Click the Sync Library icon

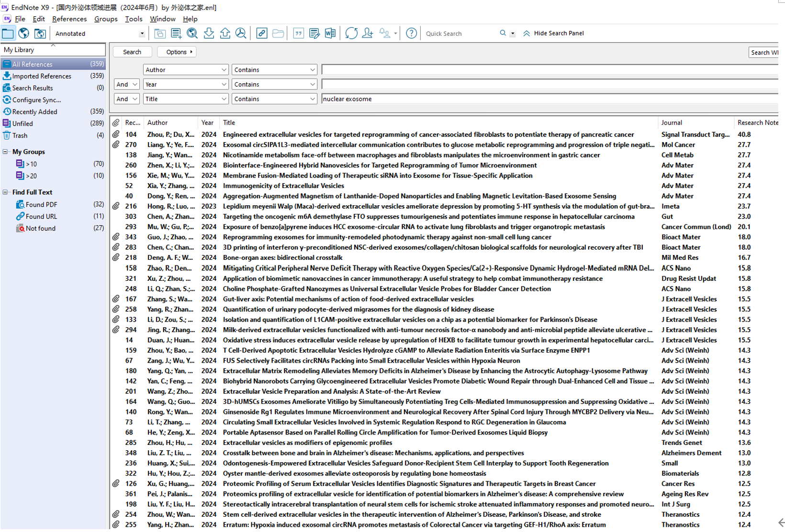coord(351,33)
